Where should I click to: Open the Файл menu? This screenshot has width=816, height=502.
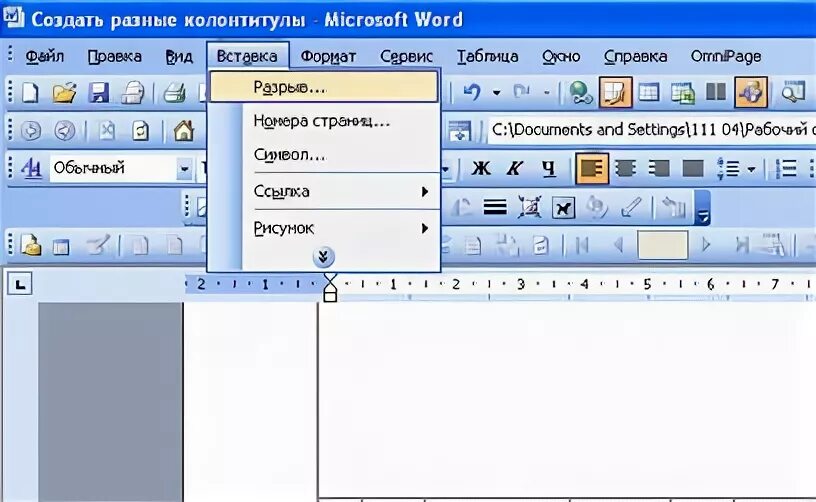point(45,56)
